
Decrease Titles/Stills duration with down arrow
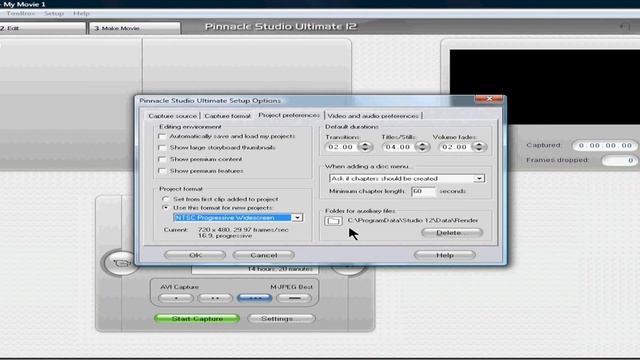click(x=422, y=150)
